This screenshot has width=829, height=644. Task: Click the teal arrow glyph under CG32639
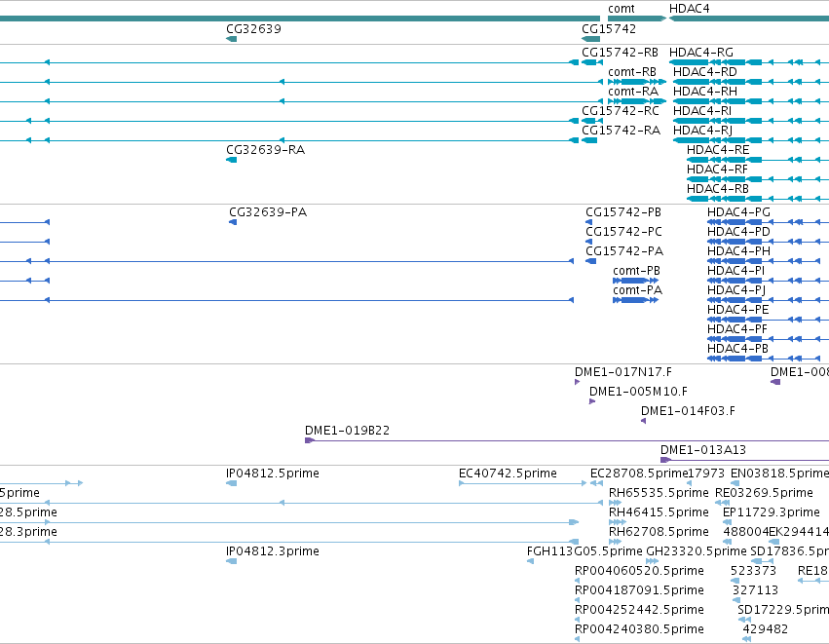tap(231, 39)
